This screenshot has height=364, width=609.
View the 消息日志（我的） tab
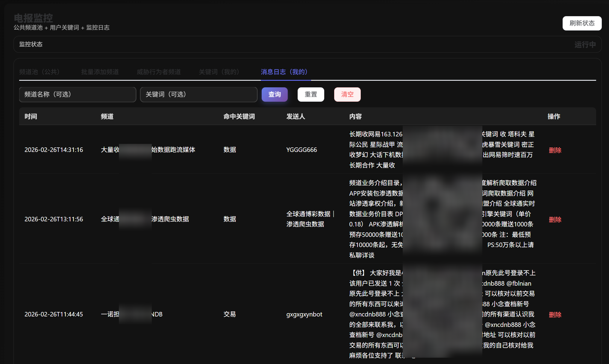[284, 72]
